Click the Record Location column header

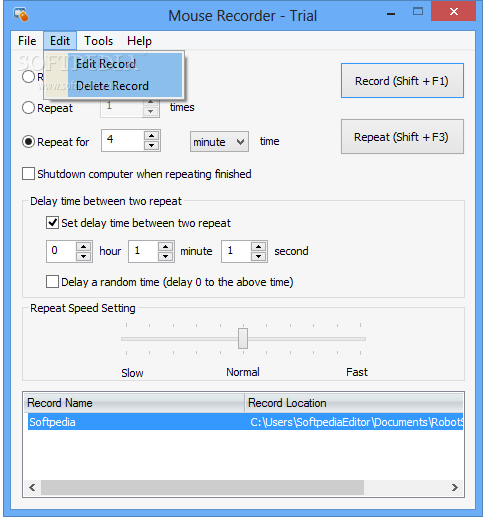[x=354, y=403]
